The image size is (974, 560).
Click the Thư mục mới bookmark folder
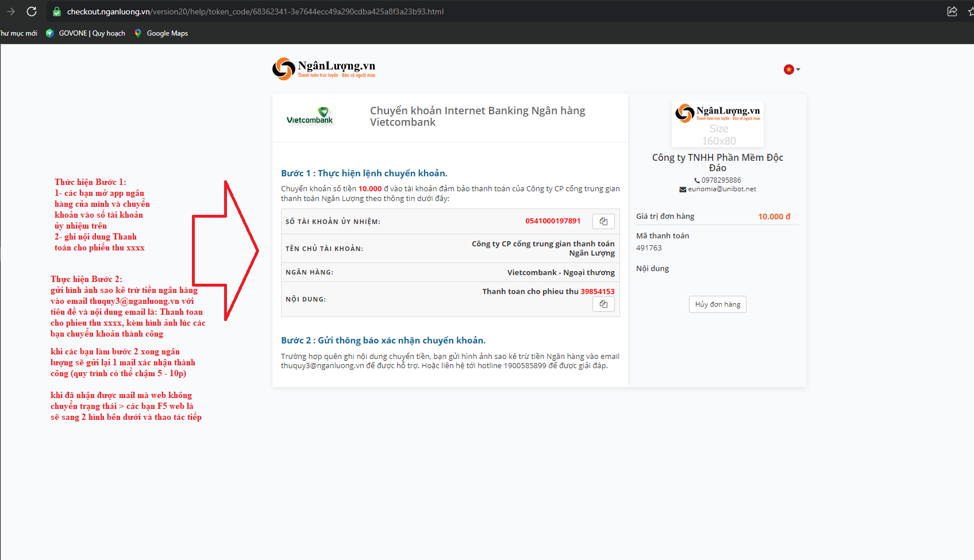tap(18, 33)
